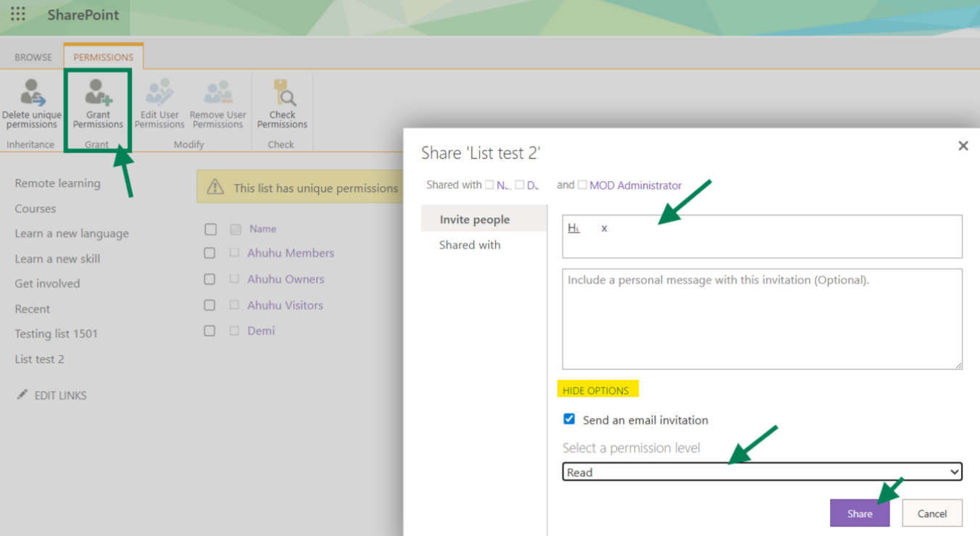Click the Remove User Permissions icon
Image resolution: width=980 pixels, height=536 pixels.
pos(218,93)
